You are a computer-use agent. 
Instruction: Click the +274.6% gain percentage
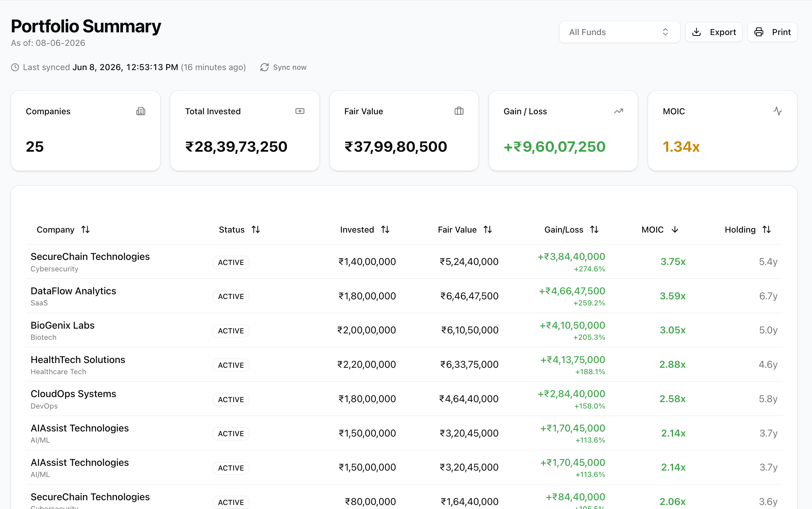point(590,269)
